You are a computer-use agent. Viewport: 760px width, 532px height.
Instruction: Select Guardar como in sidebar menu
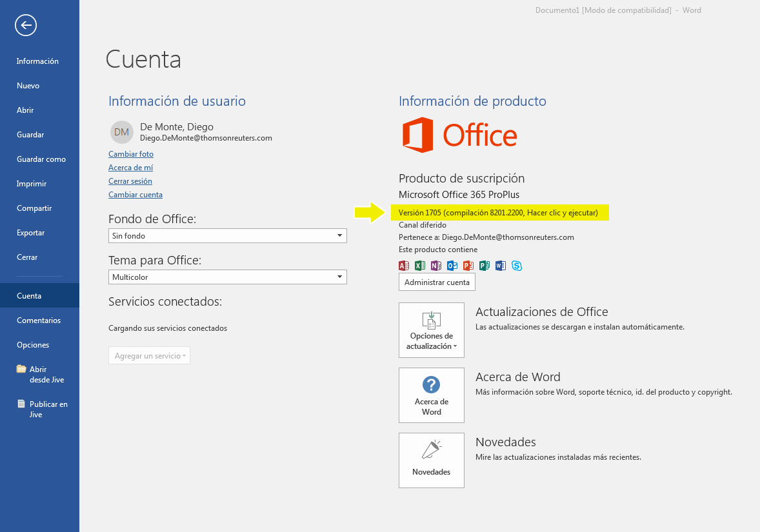point(41,159)
